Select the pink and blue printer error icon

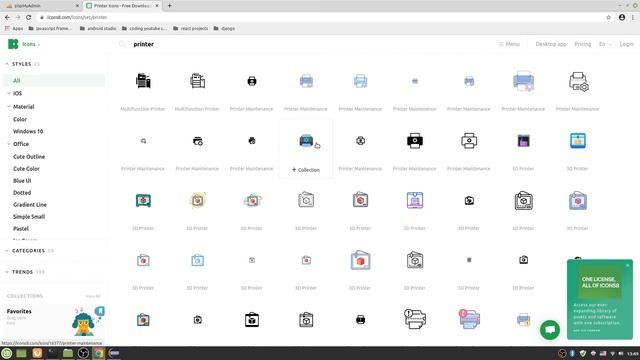coord(469,319)
